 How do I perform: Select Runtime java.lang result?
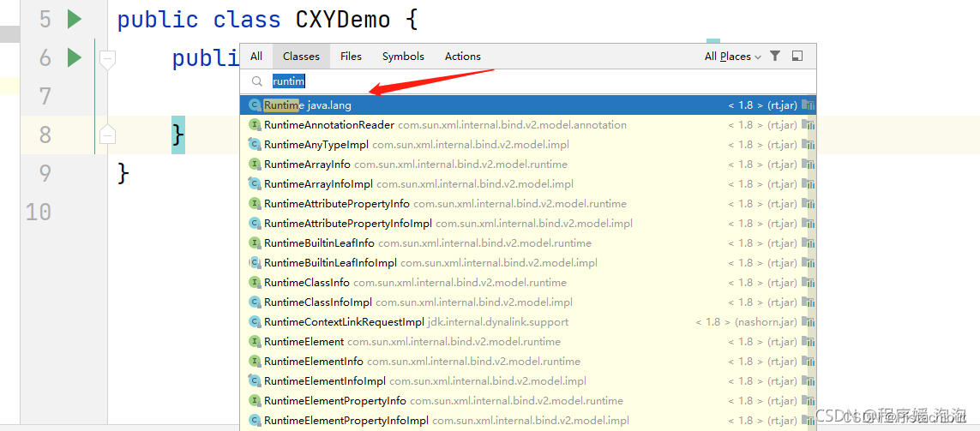tap(528, 105)
